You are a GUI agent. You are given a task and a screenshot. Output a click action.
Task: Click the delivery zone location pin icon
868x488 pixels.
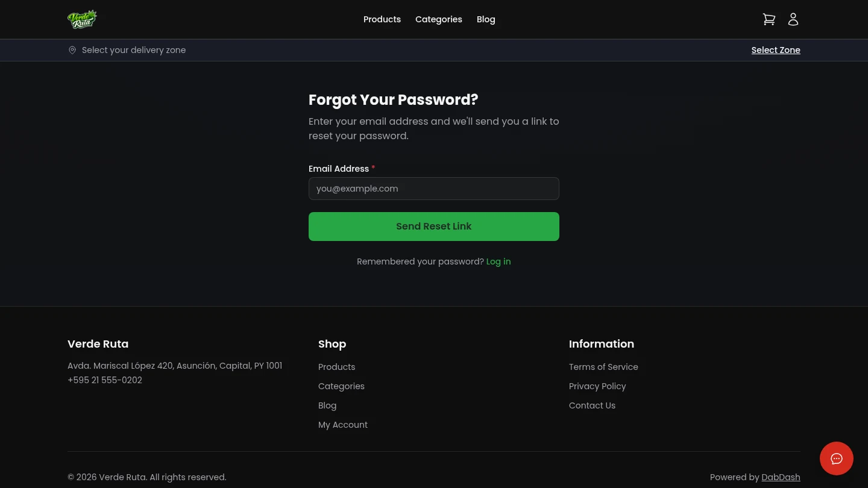click(x=72, y=50)
